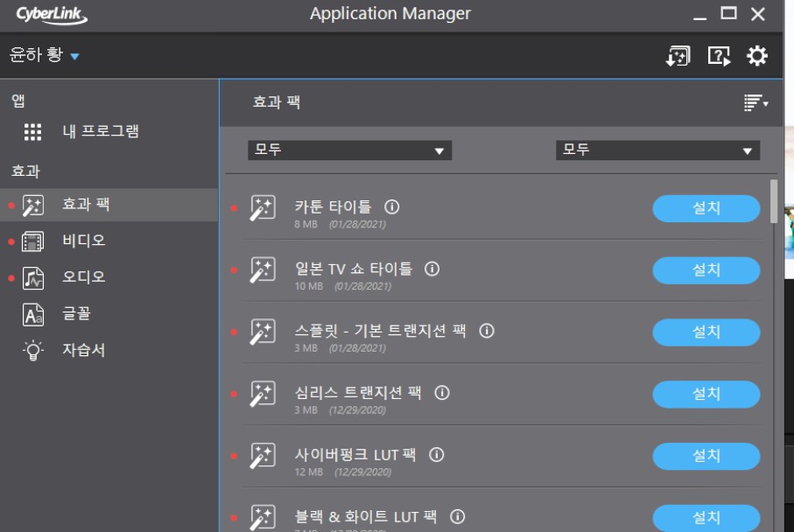Maximize the Application Manager window

pyautogui.click(x=728, y=13)
